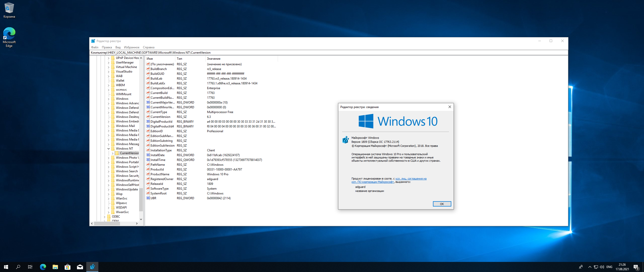This screenshot has height=272, width=644.
Task: Open Microsoft Store from the taskbar
Action: click(67, 267)
